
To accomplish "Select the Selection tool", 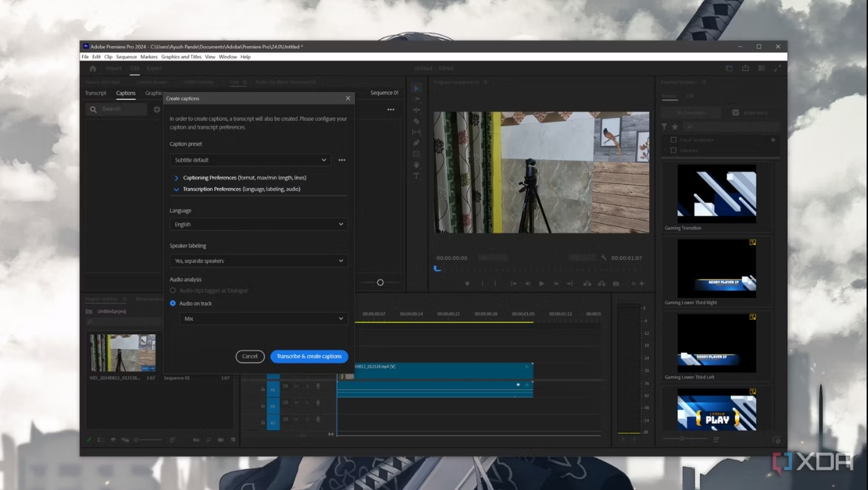I will (416, 88).
